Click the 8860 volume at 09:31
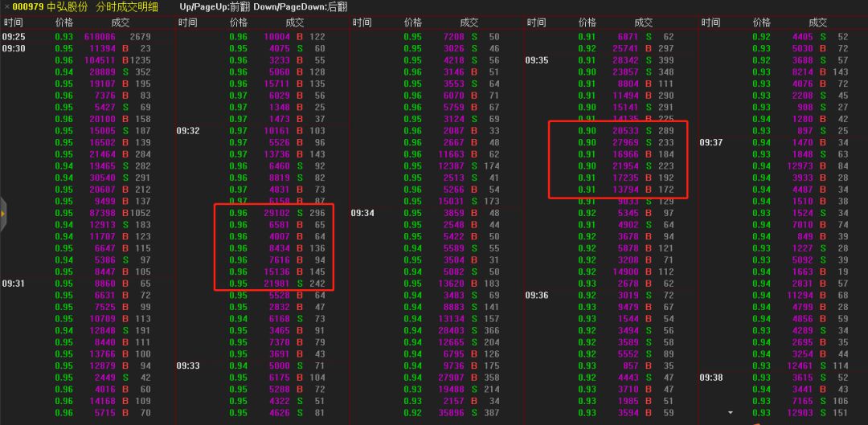The height and width of the screenshot is (425, 868). tap(104, 284)
